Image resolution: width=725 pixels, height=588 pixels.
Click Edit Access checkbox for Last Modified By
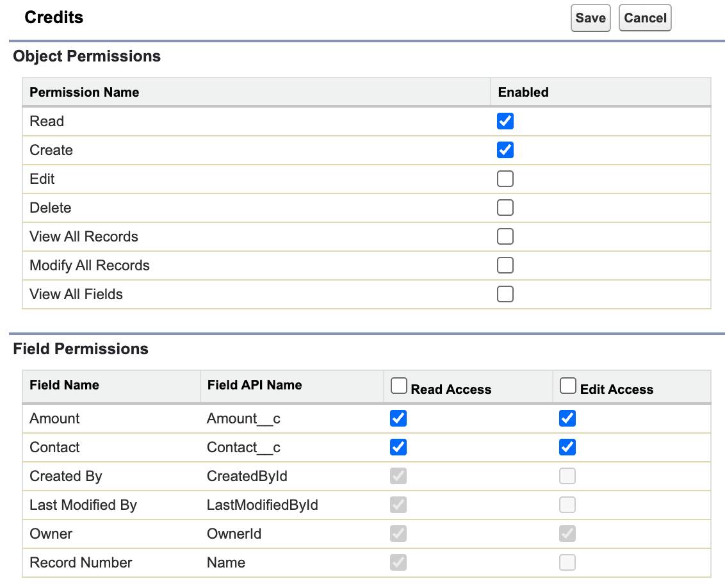[x=567, y=505]
